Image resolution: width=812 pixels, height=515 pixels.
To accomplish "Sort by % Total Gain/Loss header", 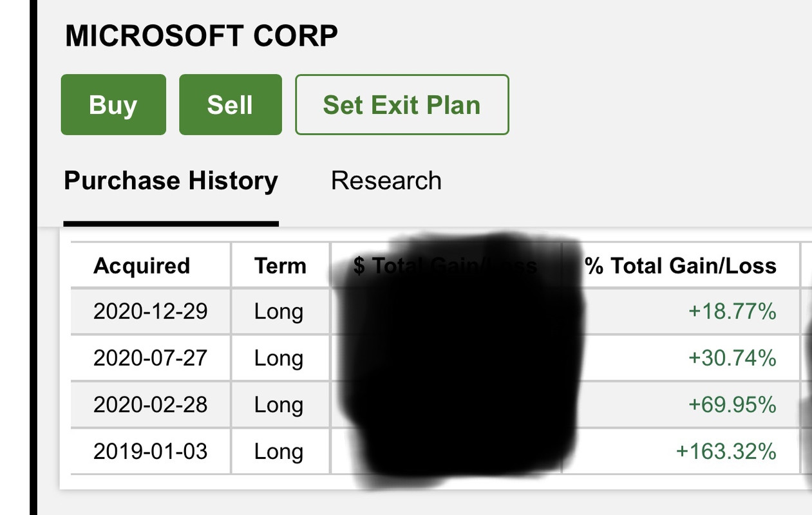I will (x=681, y=266).
